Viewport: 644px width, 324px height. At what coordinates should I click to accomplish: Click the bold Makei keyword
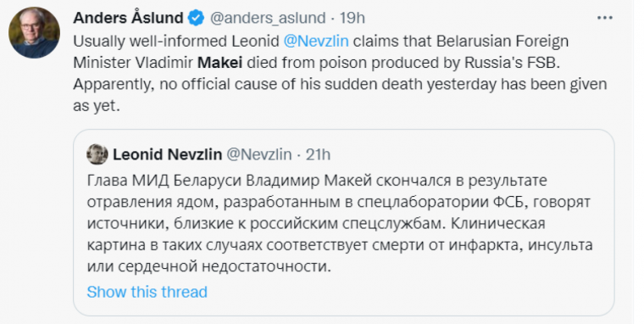(220, 63)
